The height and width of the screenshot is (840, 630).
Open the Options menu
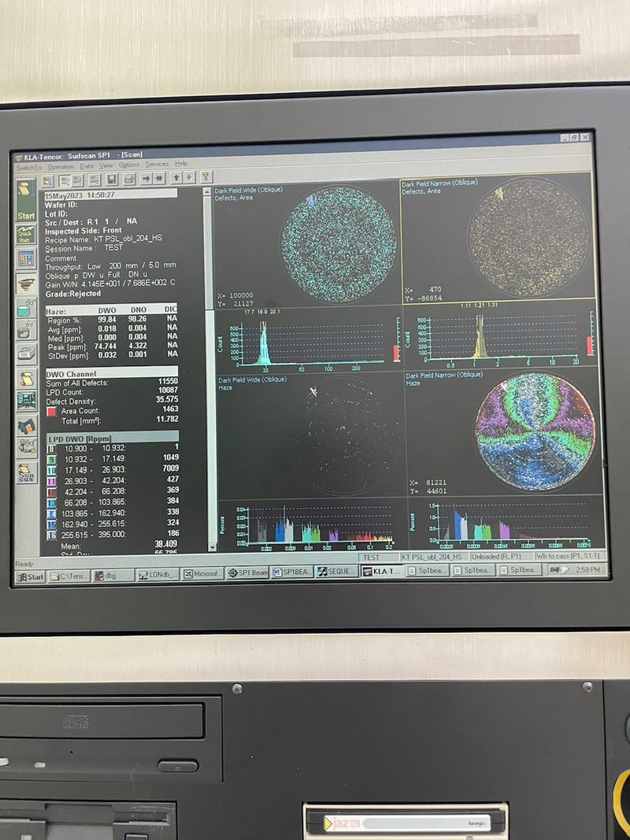coord(129,165)
